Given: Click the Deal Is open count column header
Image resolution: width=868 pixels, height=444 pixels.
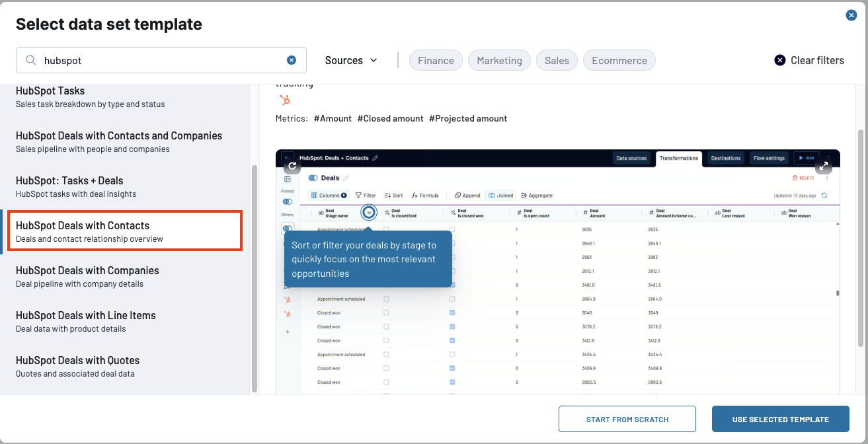Looking at the screenshot, I should [x=541, y=213].
